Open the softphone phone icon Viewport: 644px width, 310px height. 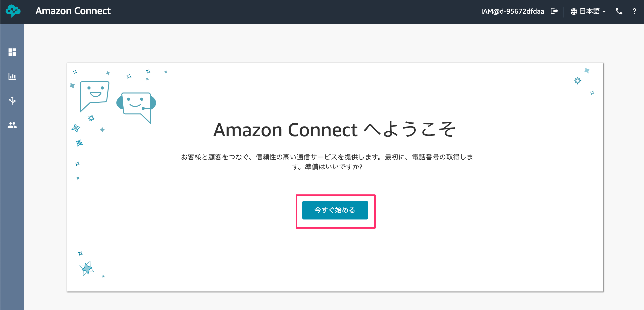coord(619,11)
